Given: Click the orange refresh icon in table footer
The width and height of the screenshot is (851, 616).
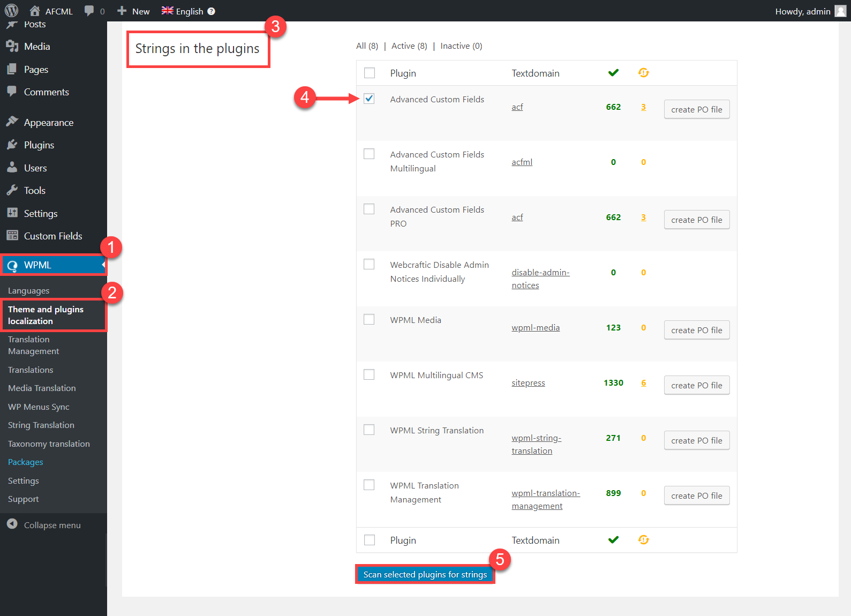Looking at the screenshot, I should [644, 539].
